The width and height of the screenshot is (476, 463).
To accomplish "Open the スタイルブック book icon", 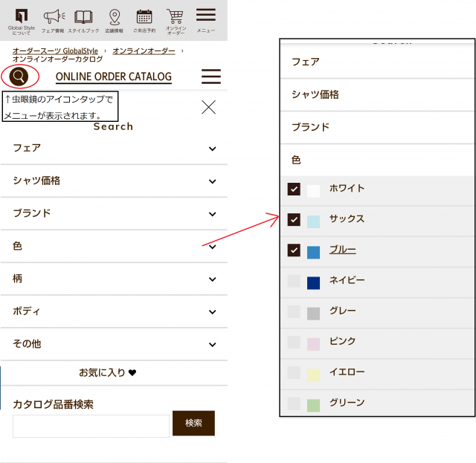I will (x=83, y=19).
